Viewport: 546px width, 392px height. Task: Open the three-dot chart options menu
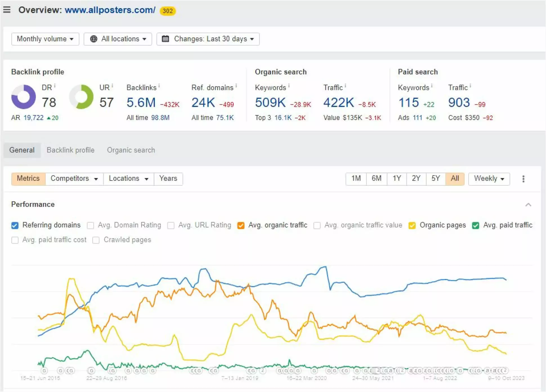523,179
